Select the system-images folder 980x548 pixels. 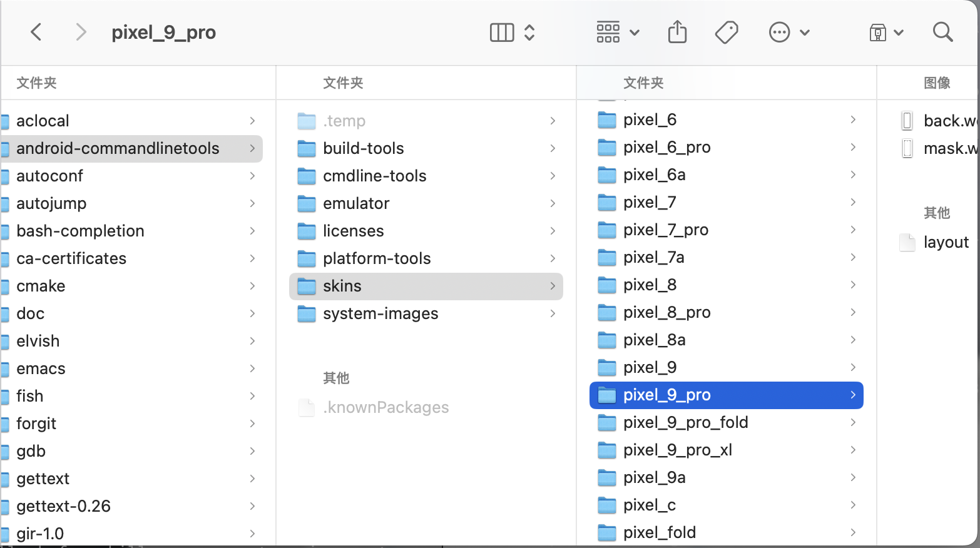(380, 313)
